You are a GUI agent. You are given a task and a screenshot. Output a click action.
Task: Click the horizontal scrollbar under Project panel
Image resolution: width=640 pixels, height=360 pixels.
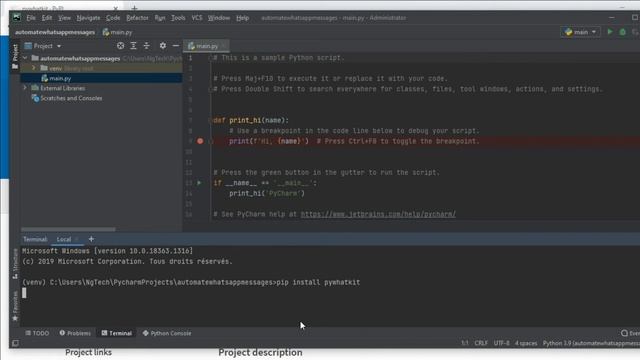point(68,229)
